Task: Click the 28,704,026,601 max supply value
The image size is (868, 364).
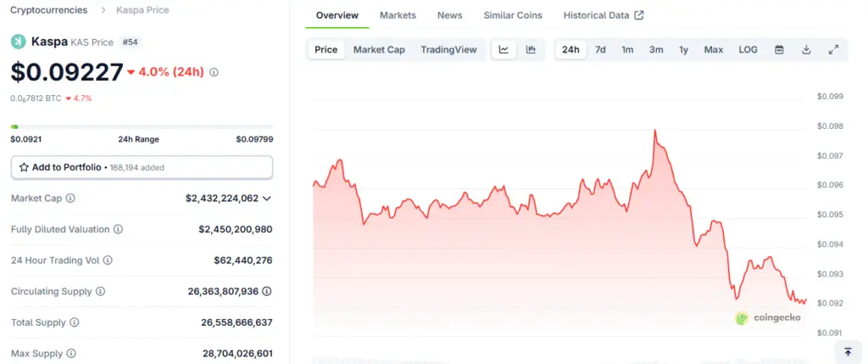Action: pos(237,354)
